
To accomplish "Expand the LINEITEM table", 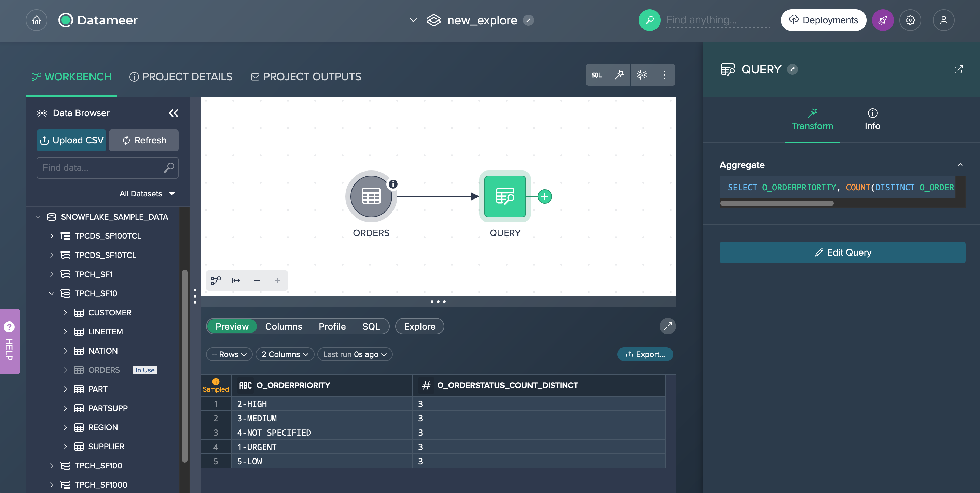I will (65, 332).
